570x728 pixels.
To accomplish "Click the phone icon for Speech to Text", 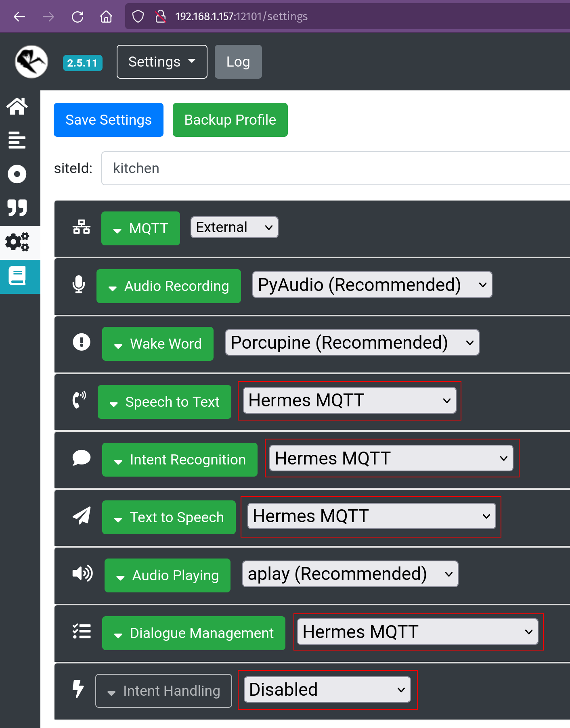I will (79, 400).
